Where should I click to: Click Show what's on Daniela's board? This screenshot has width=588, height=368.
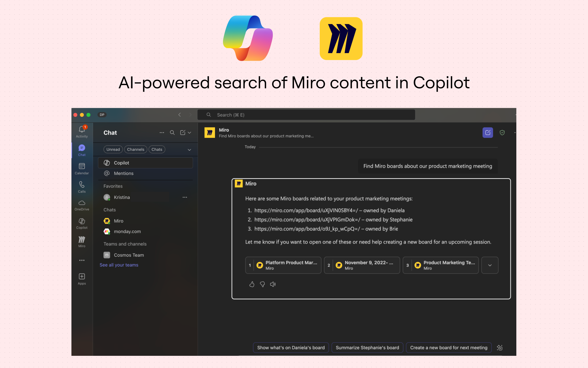pos(291,348)
